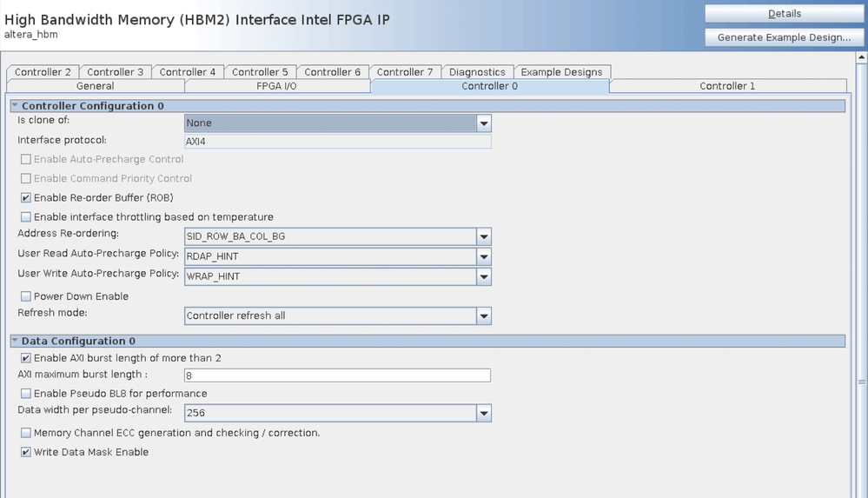This screenshot has height=498, width=868.
Task: Toggle Enable Auto-Precharge Control checkbox
Action: tap(25, 160)
